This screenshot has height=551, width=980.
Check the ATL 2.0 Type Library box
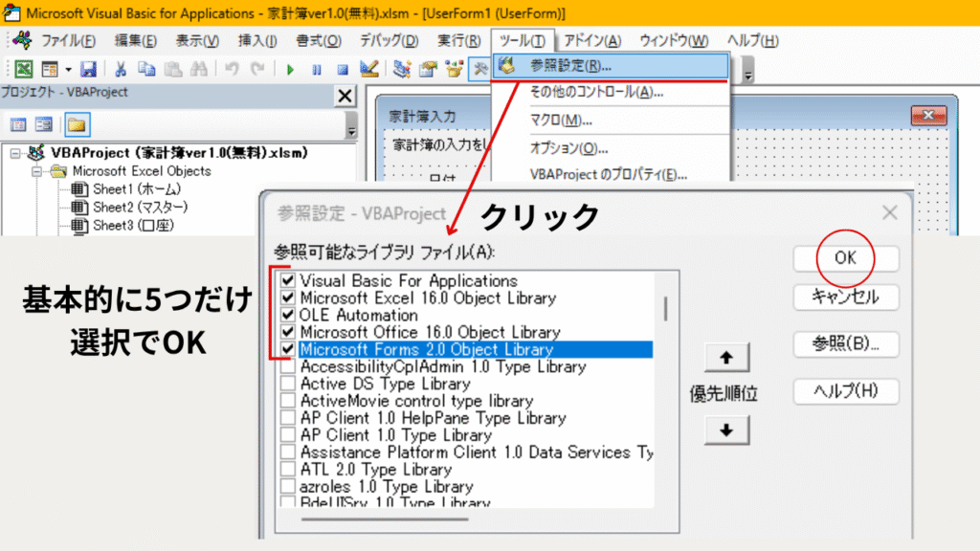coord(287,469)
